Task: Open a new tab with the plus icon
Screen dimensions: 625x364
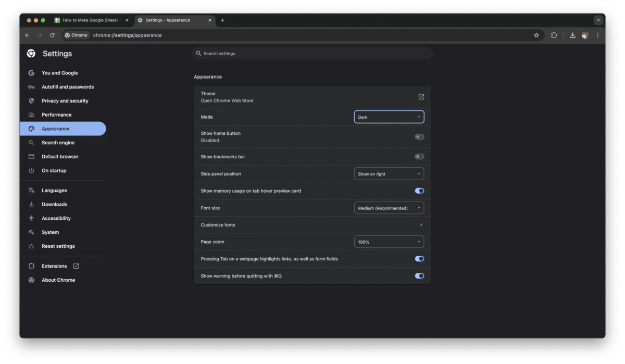Action: 222,20
